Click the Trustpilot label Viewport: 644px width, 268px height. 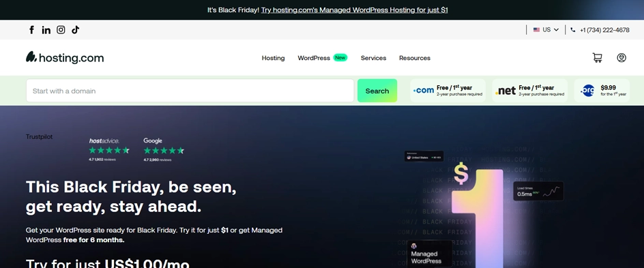pyautogui.click(x=39, y=136)
